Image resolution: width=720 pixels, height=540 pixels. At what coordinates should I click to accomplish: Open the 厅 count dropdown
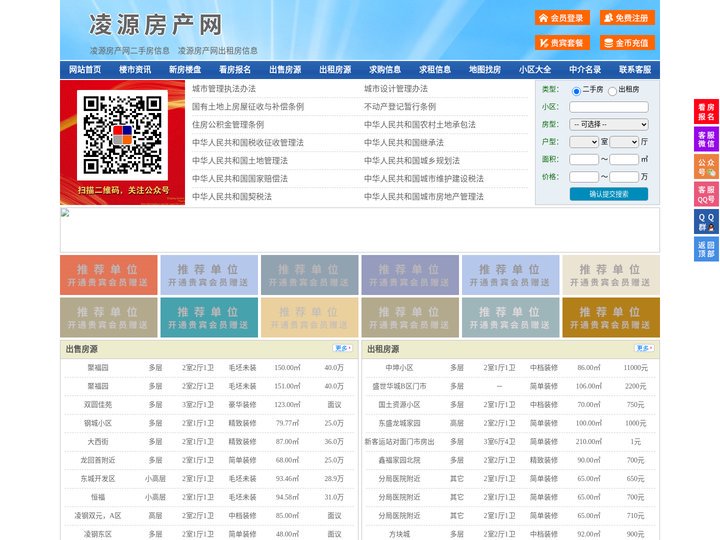[624, 142]
